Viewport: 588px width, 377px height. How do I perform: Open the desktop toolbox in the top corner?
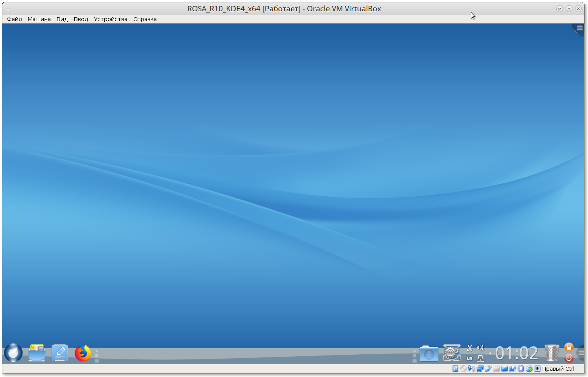pyautogui.click(x=579, y=29)
